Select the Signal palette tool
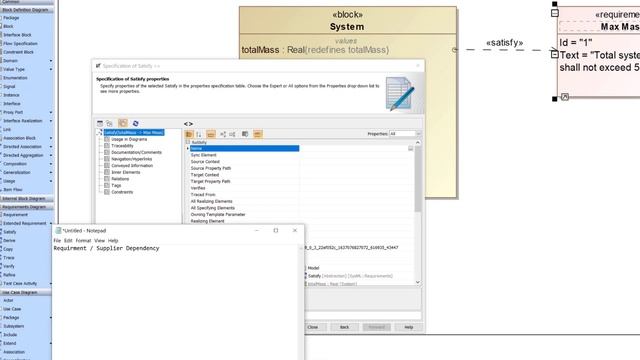640x360 pixels. (x=9, y=87)
